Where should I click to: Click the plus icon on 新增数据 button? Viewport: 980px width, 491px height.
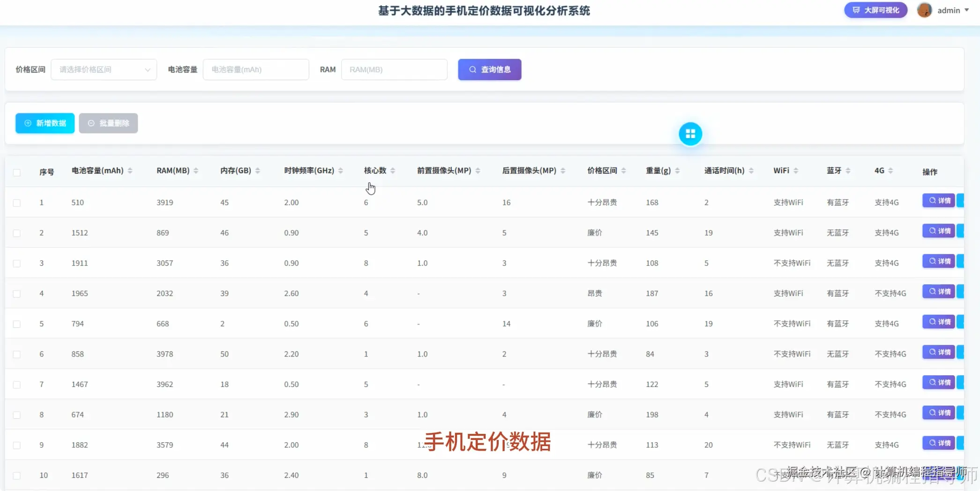27,123
